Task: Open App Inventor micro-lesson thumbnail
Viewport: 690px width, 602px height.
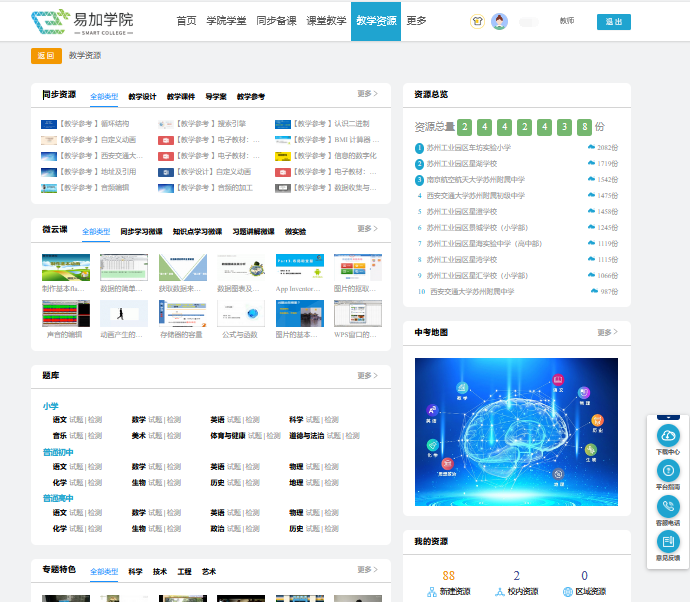Action: [300, 268]
